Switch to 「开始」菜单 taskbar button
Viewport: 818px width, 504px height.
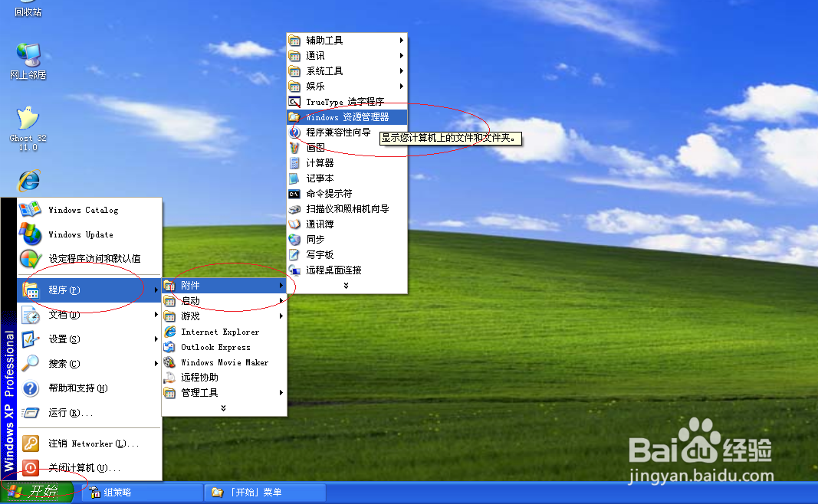[267, 493]
